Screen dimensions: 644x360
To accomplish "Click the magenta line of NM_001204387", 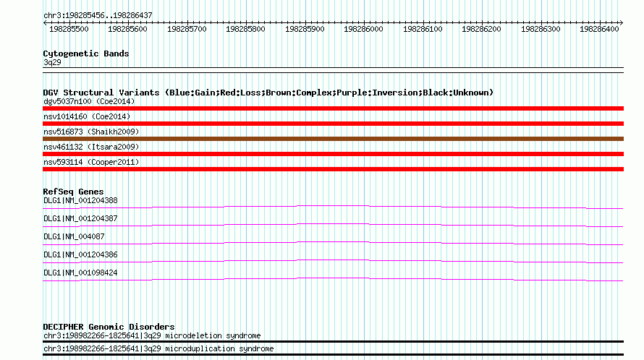I will click(x=333, y=225).
